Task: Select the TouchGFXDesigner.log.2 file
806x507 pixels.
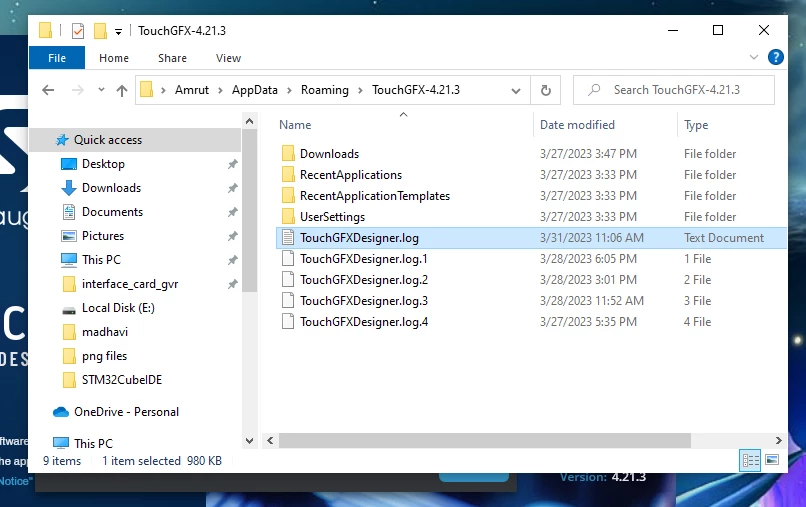Action: 363,280
